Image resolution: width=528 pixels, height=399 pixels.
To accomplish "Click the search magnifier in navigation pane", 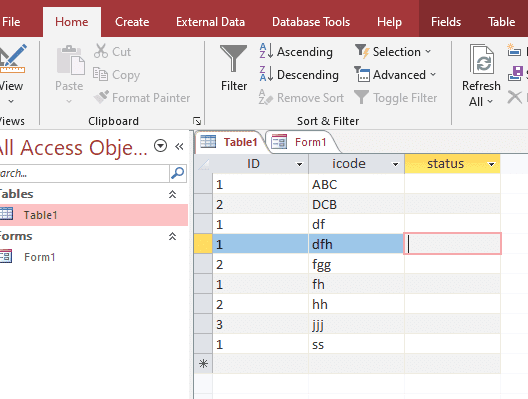I will [x=177, y=173].
